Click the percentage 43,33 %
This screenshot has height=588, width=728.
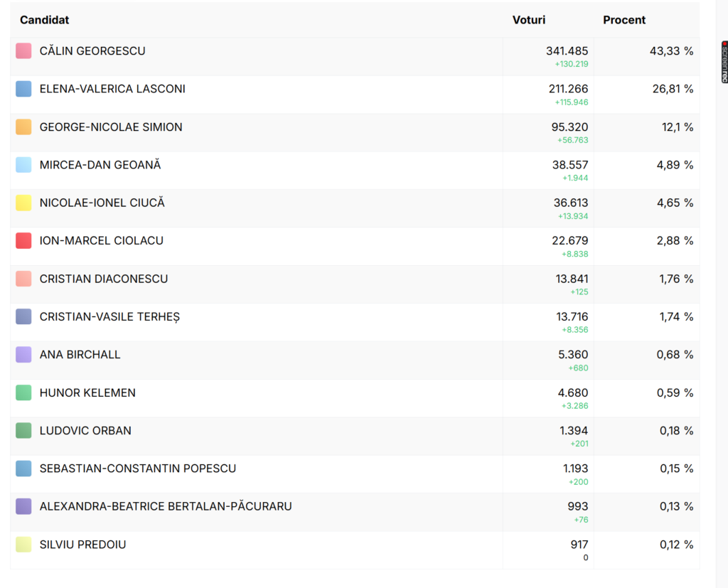pos(671,51)
